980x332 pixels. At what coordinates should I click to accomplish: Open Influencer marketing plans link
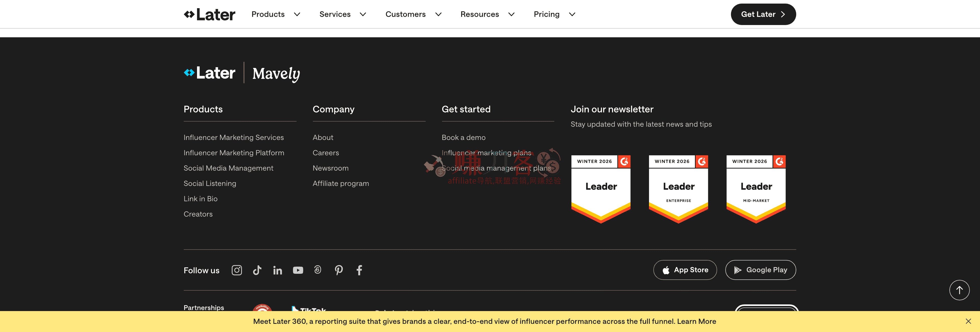[x=486, y=153]
